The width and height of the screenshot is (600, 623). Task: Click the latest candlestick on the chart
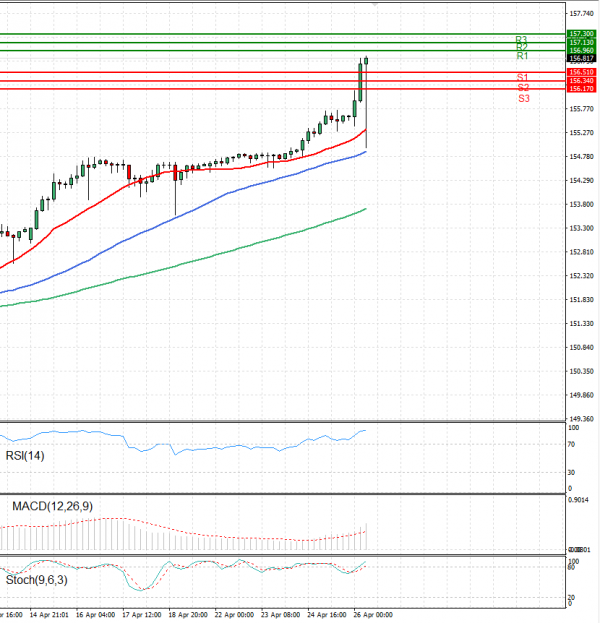click(366, 101)
